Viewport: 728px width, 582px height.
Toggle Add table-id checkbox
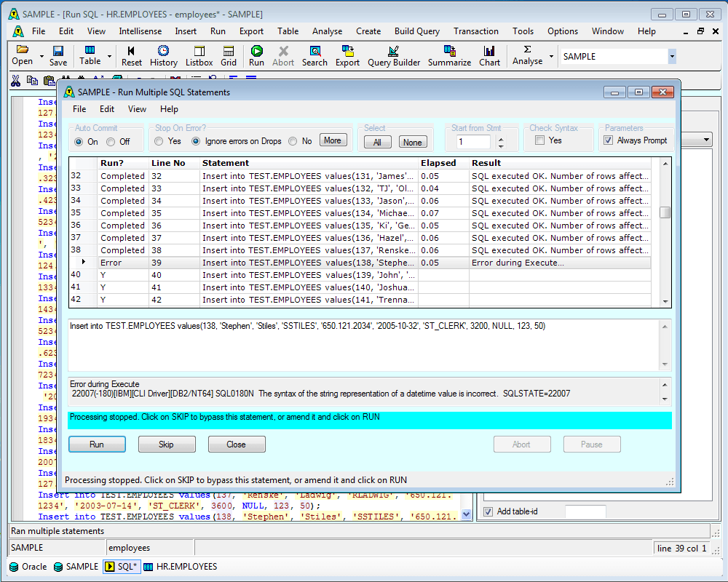[488, 511]
